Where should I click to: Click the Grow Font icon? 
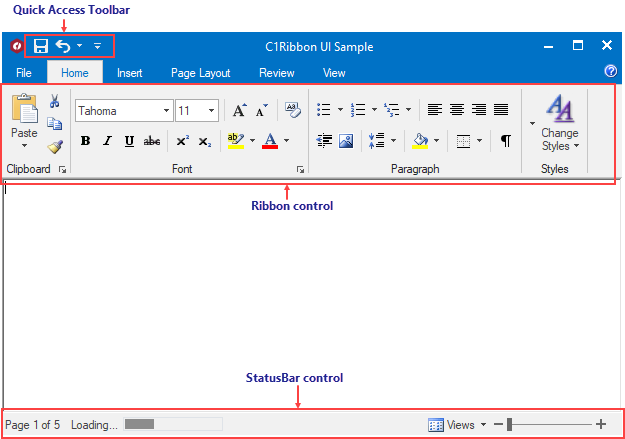(240, 110)
